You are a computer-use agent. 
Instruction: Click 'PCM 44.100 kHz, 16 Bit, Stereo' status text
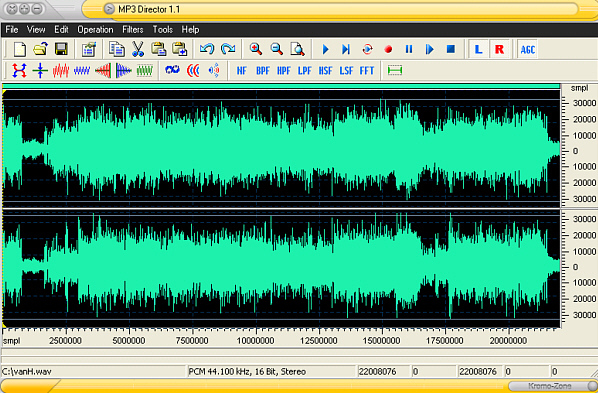(247, 371)
